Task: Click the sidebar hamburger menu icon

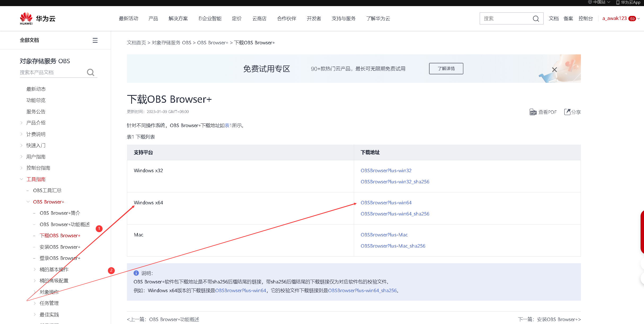Action: [x=95, y=40]
